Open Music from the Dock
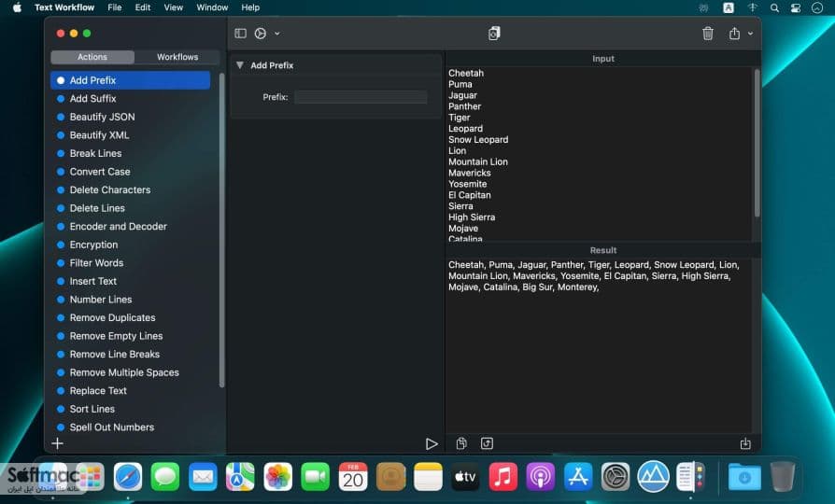Image resolution: width=835 pixels, height=504 pixels. [502, 476]
